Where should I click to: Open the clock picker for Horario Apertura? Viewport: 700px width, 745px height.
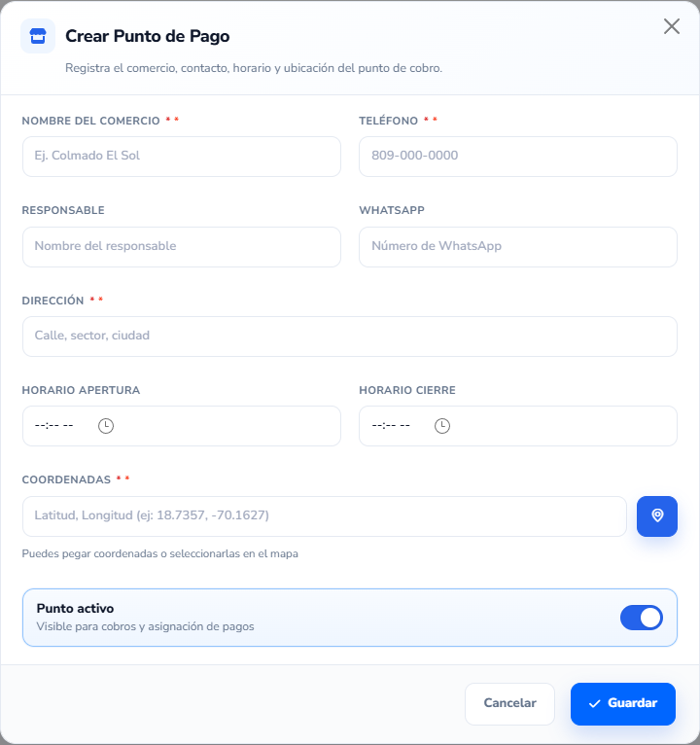point(106,426)
